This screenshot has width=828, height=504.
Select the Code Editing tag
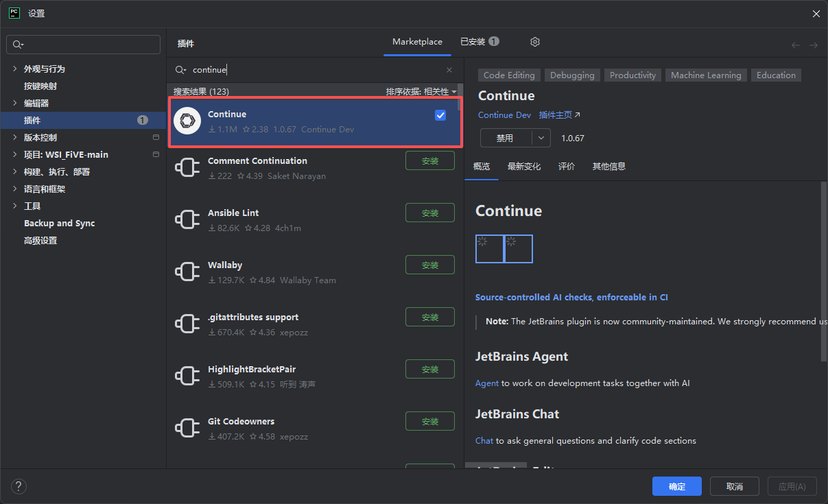(x=509, y=75)
